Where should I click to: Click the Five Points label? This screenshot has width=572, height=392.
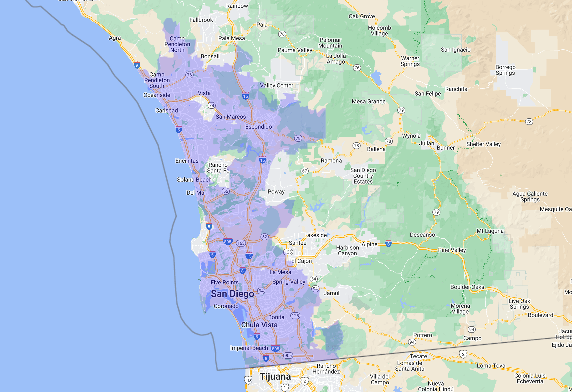click(x=225, y=282)
